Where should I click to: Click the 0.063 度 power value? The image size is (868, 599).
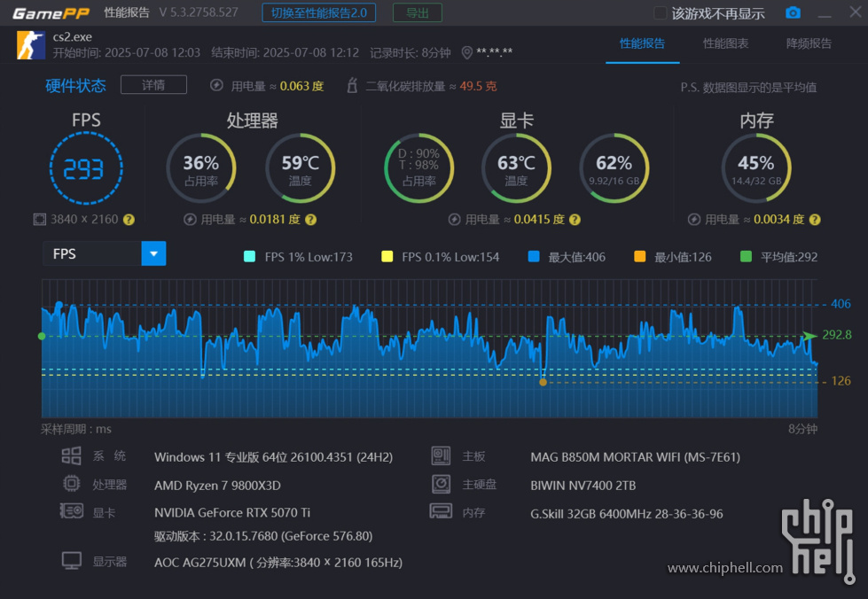[x=301, y=86]
